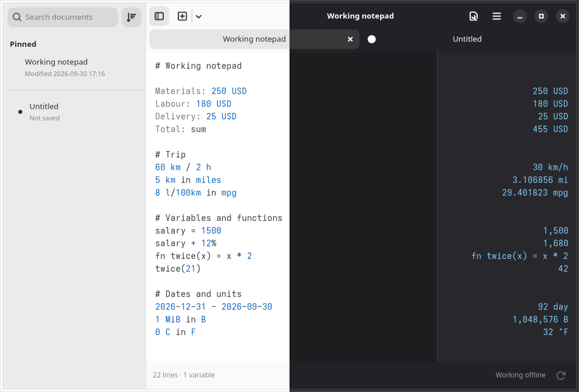Click the 'salary = 1500' line
579x392 pixels.
click(x=188, y=231)
